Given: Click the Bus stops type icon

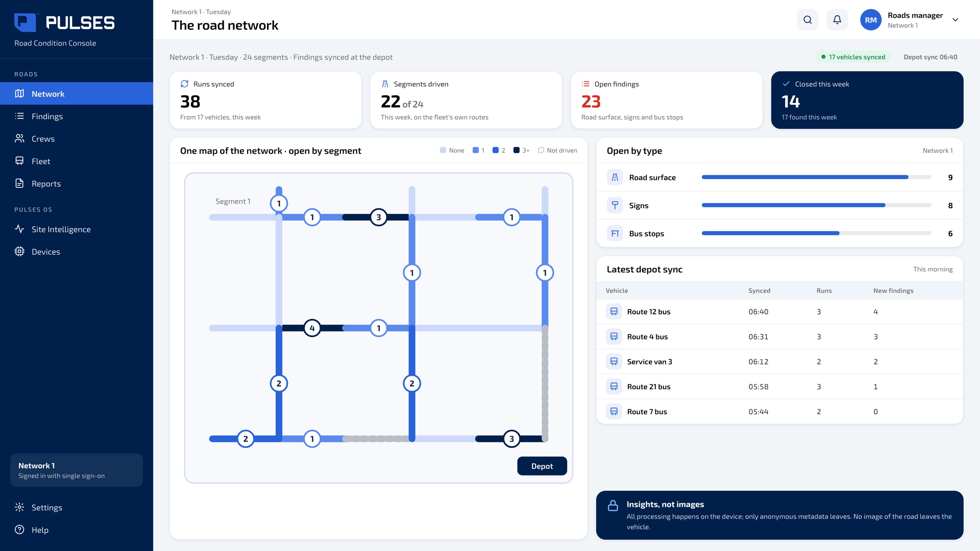Looking at the screenshot, I should click(x=615, y=233).
